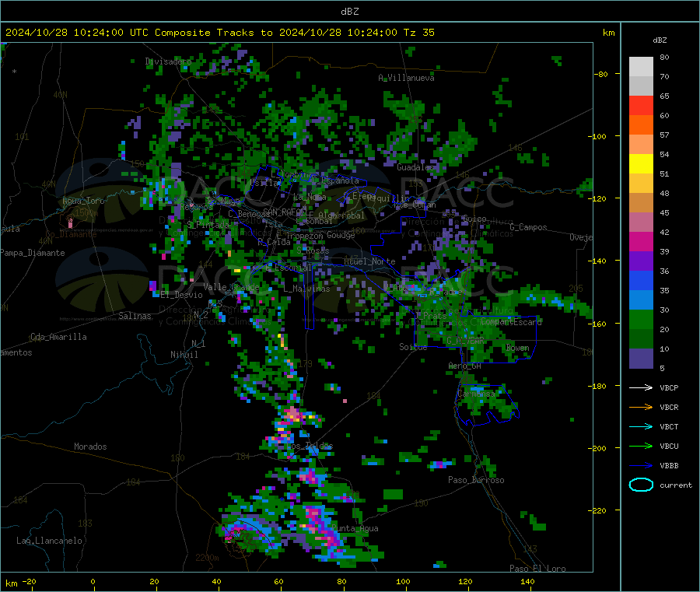Select the yellow 54 dBZ legend swatch

click(x=641, y=164)
